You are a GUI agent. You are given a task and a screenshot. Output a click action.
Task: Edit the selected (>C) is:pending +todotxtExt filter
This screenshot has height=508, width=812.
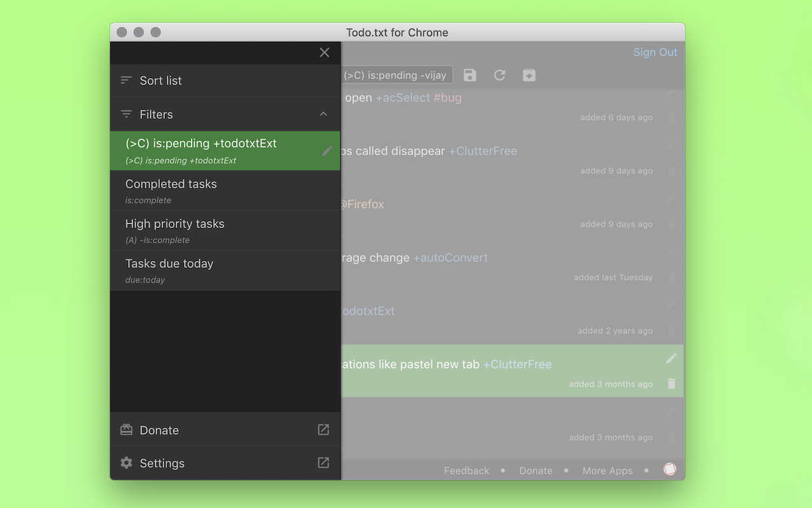[x=327, y=150]
